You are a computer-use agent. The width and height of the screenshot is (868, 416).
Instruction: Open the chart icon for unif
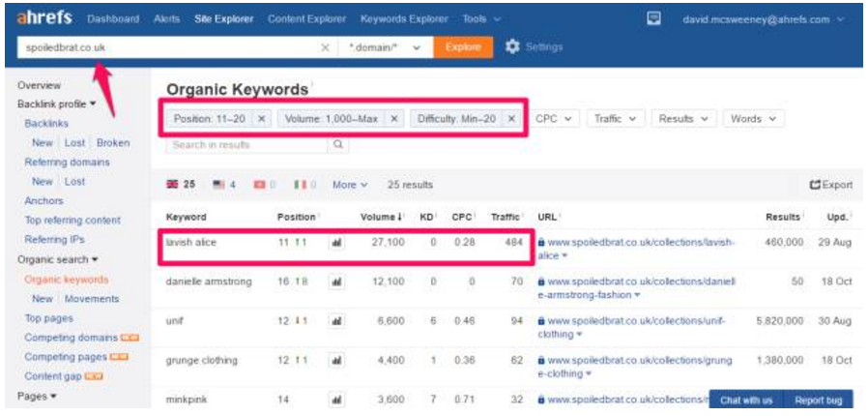[x=336, y=321]
